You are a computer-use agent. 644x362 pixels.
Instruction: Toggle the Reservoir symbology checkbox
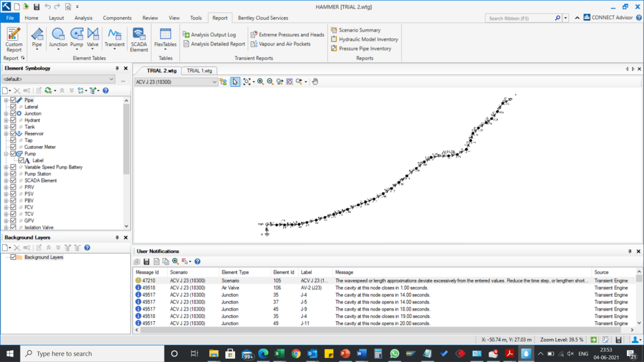[x=13, y=134]
